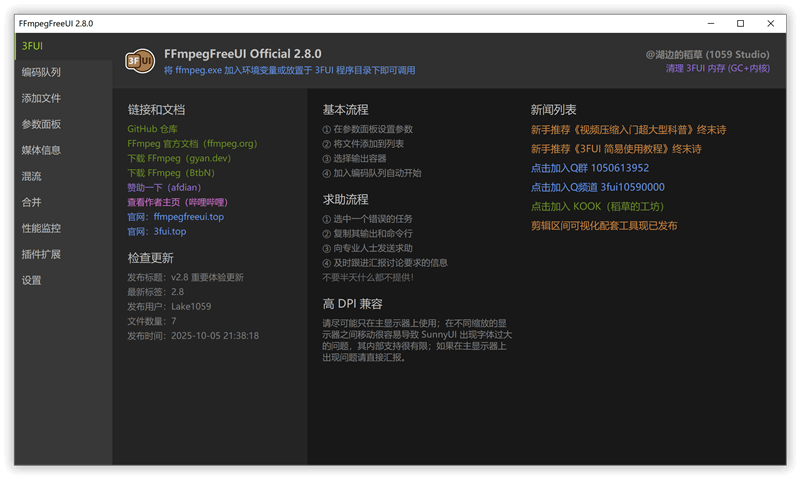The height and width of the screenshot is (479, 800).
Task: Open the 设置 settings tab
Action: 32,280
